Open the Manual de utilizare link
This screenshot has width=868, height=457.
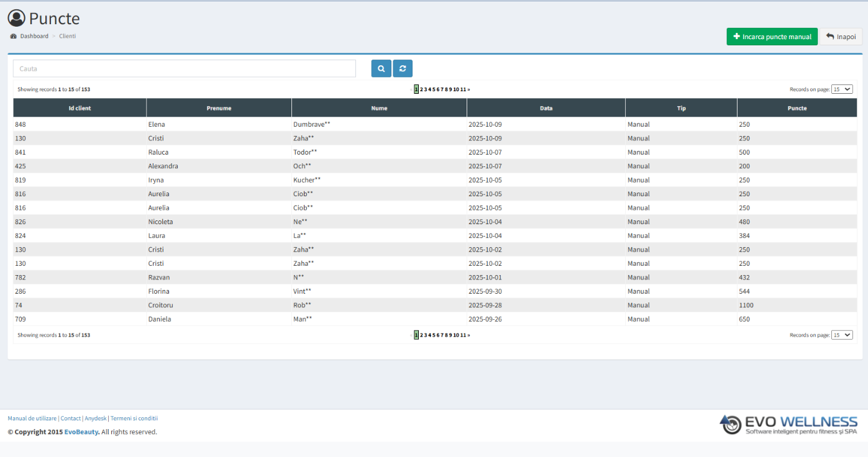tap(32, 419)
